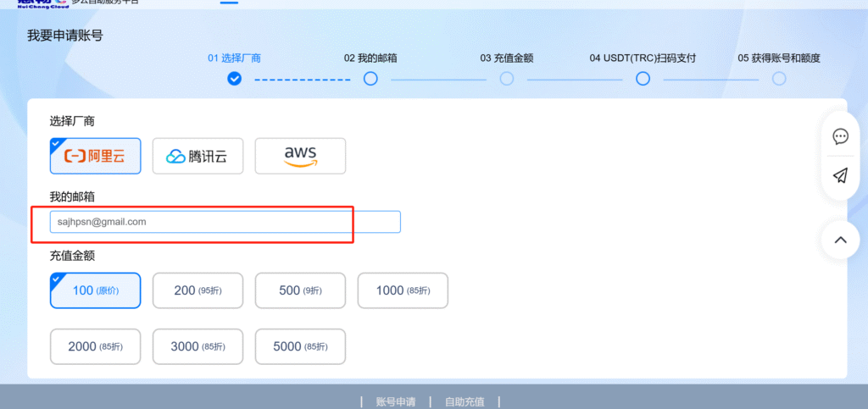Click the 我要申请账号 page heading
868x409 pixels.
coord(65,36)
